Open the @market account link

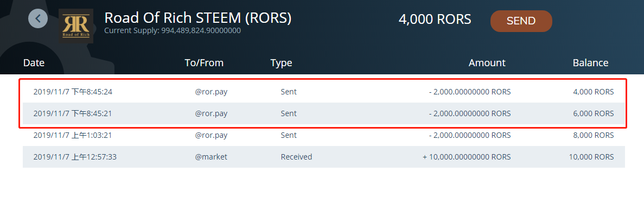(x=211, y=157)
